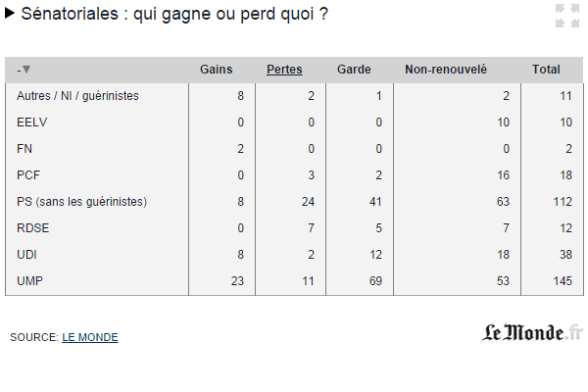Click the RDSE row label
The image size is (588, 392).
33,228
